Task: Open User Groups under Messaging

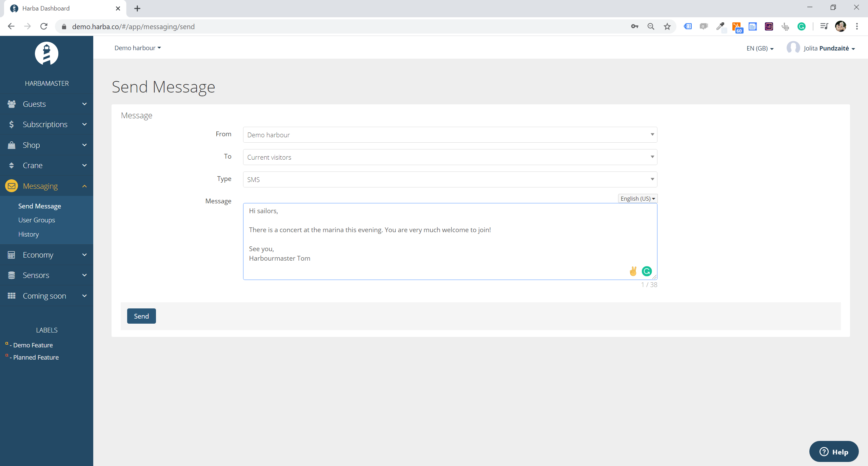Action: tap(37, 220)
